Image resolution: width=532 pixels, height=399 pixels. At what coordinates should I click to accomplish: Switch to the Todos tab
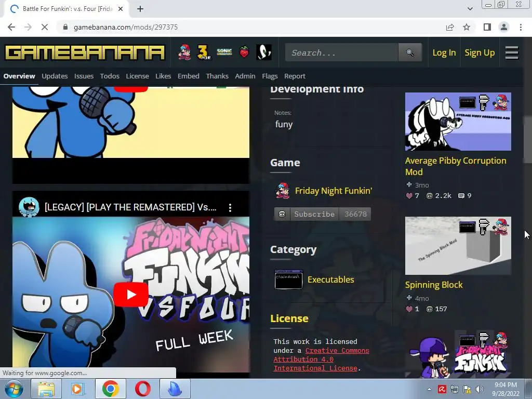point(110,76)
